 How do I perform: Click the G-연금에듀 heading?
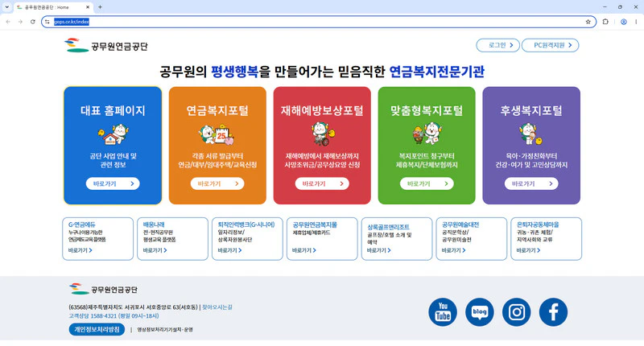[82, 224]
